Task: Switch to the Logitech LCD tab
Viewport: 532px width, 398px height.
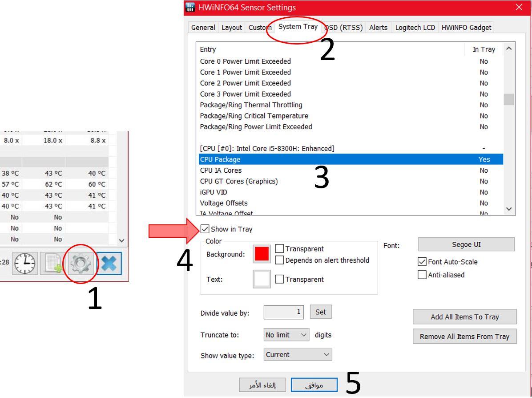Action: point(415,28)
